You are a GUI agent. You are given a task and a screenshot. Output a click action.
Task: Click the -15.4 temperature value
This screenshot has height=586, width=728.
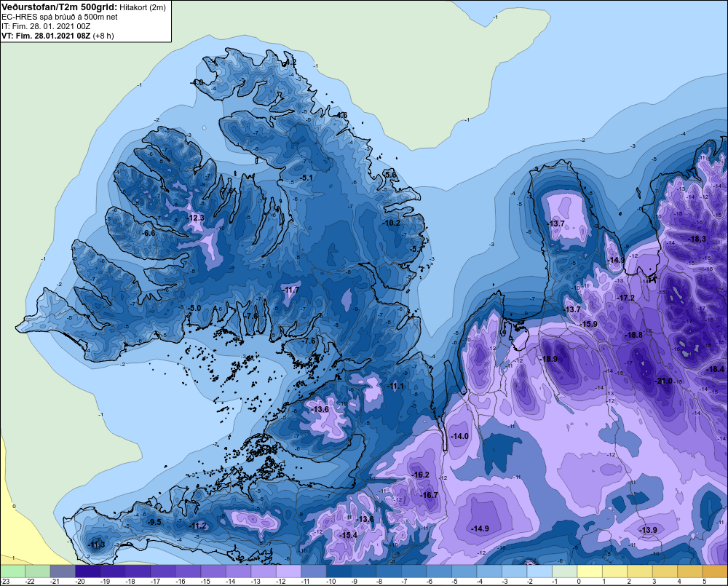point(349,535)
